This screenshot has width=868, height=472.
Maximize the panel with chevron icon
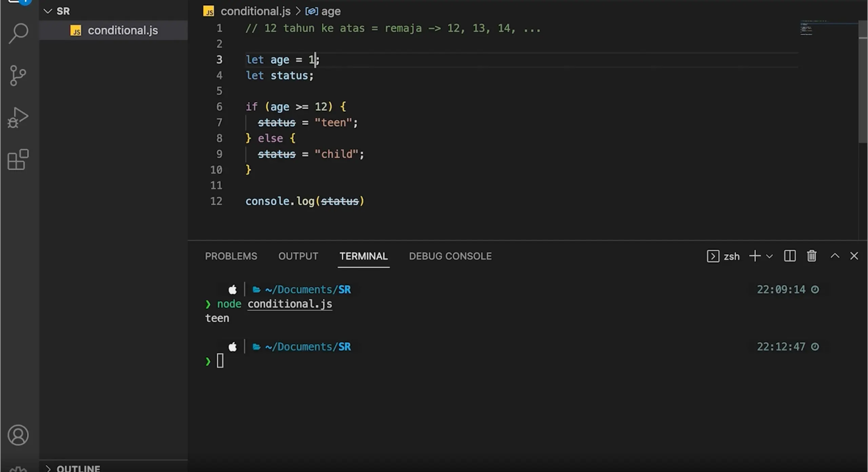click(x=834, y=256)
